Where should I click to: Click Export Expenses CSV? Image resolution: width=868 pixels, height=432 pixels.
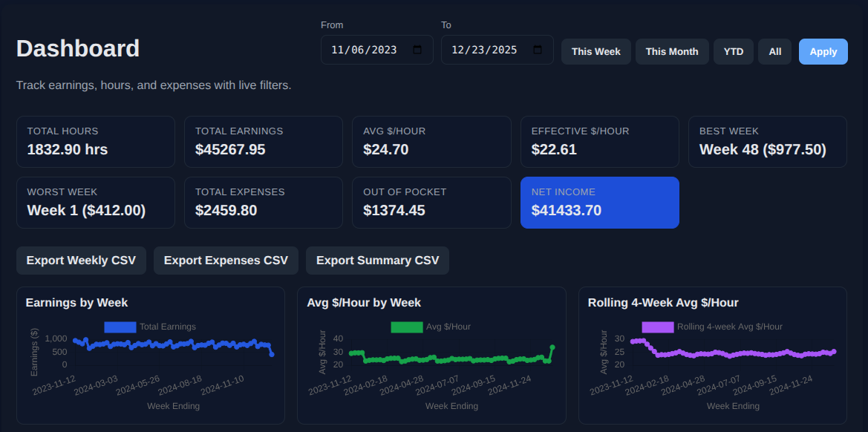pyautogui.click(x=226, y=261)
